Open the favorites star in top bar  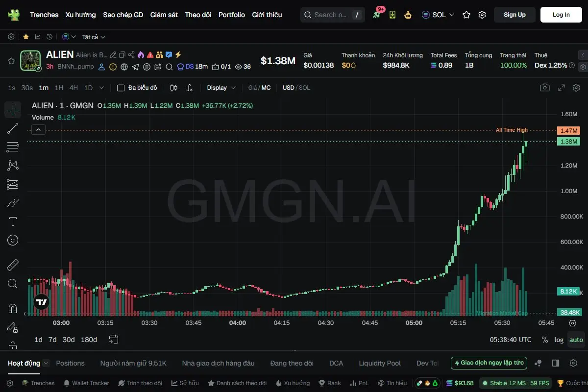coord(466,15)
